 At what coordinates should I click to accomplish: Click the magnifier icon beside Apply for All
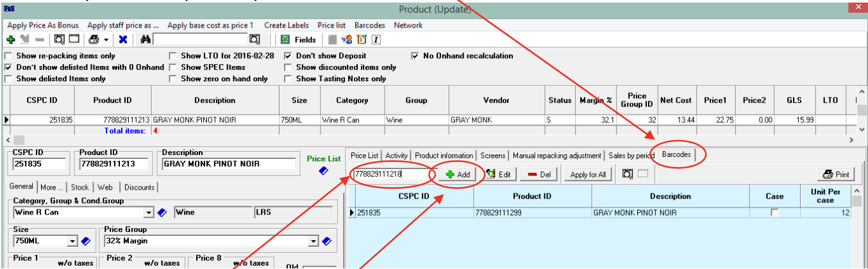(x=627, y=174)
